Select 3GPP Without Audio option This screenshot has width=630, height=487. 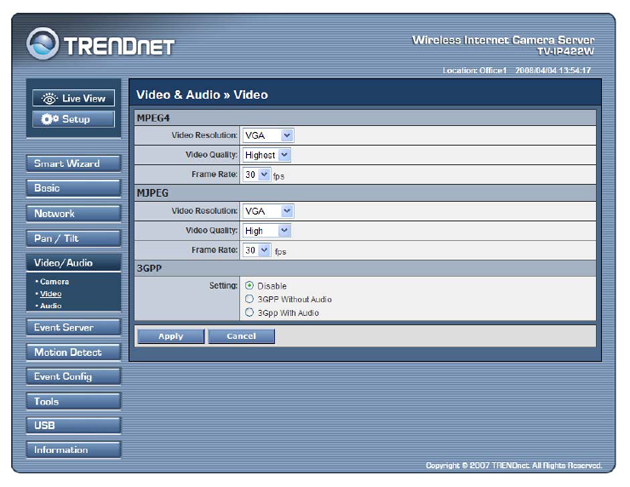point(250,299)
